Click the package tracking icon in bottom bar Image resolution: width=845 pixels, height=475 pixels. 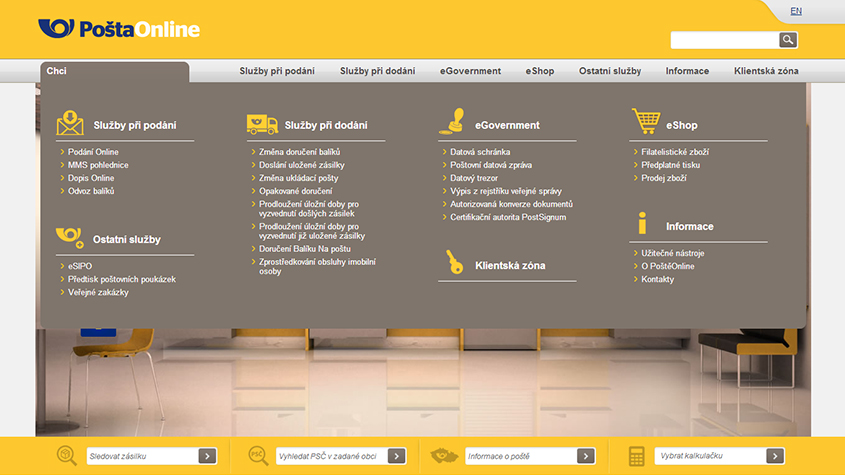point(67,456)
